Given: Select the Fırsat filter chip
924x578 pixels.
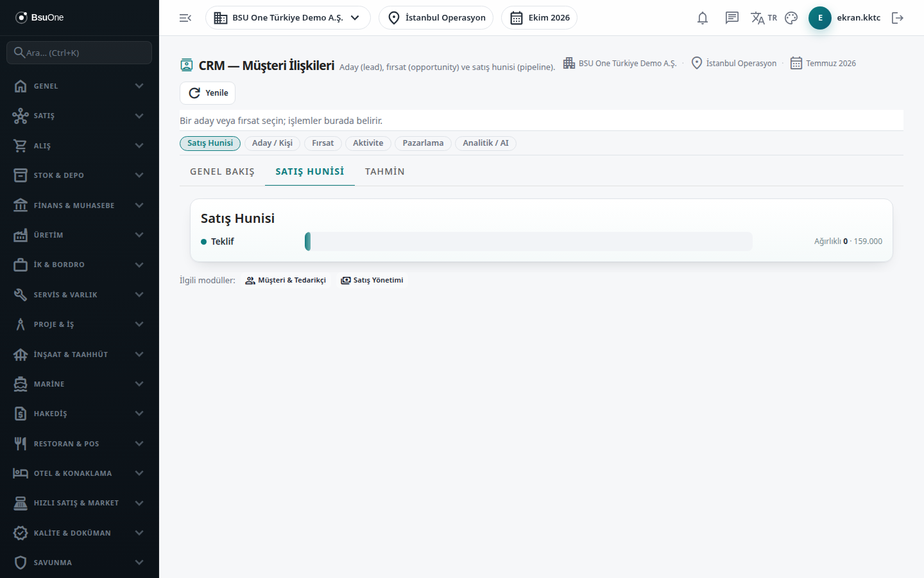Looking at the screenshot, I should point(323,143).
